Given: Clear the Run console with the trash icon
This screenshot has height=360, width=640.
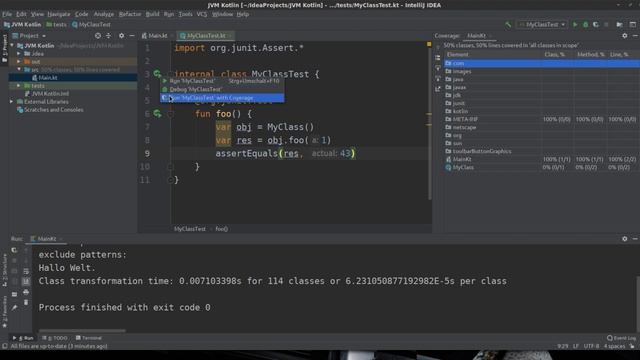Looking at the screenshot, I should [26, 302].
